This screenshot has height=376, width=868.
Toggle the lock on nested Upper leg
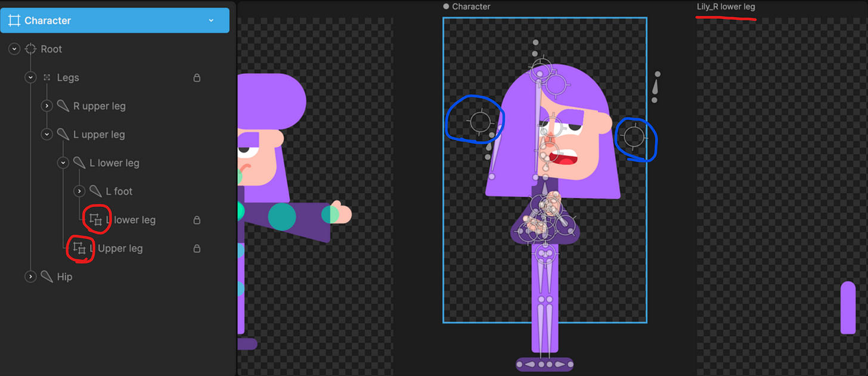(197, 248)
